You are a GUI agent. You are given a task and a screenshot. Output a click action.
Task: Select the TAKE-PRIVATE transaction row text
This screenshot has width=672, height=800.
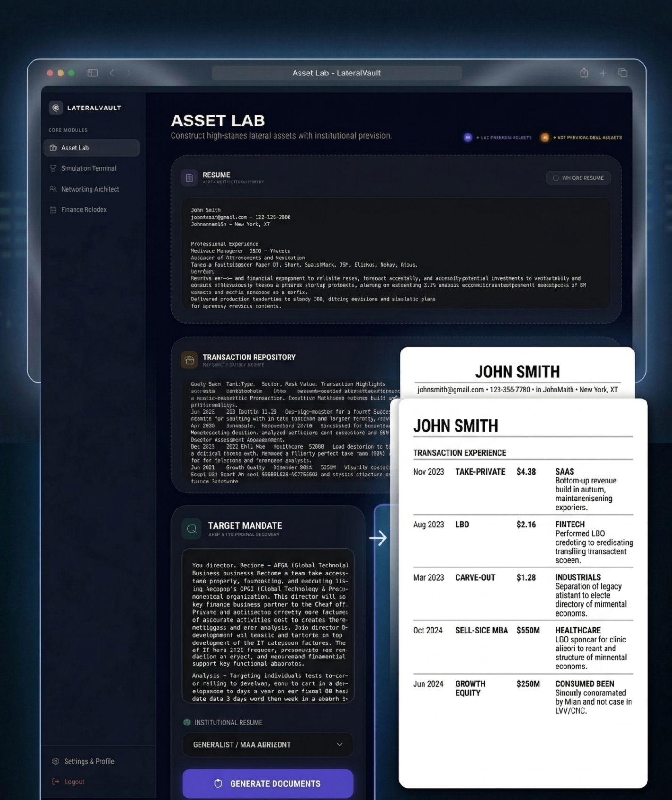pyautogui.click(x=480, y=472)
